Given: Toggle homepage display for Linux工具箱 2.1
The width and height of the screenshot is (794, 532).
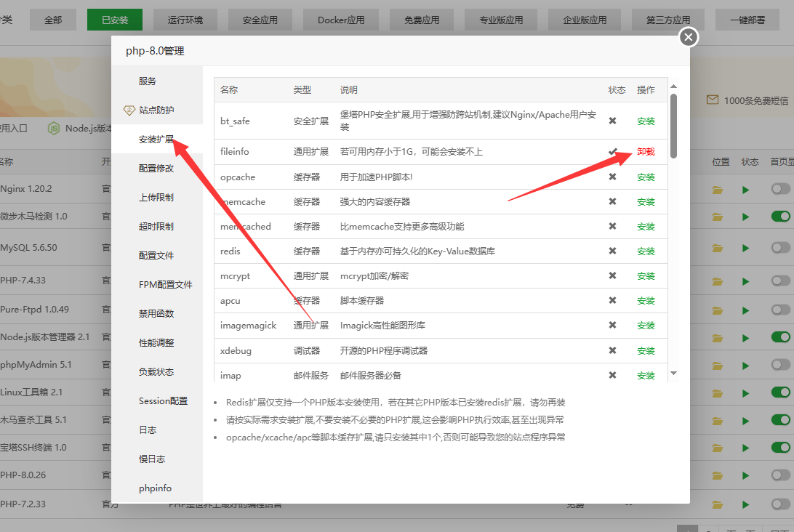Looking at the screenshot, I should point(780,392).
